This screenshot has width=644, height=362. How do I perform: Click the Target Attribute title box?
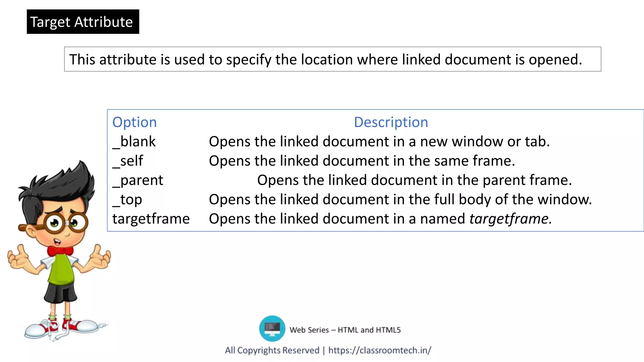83,22
